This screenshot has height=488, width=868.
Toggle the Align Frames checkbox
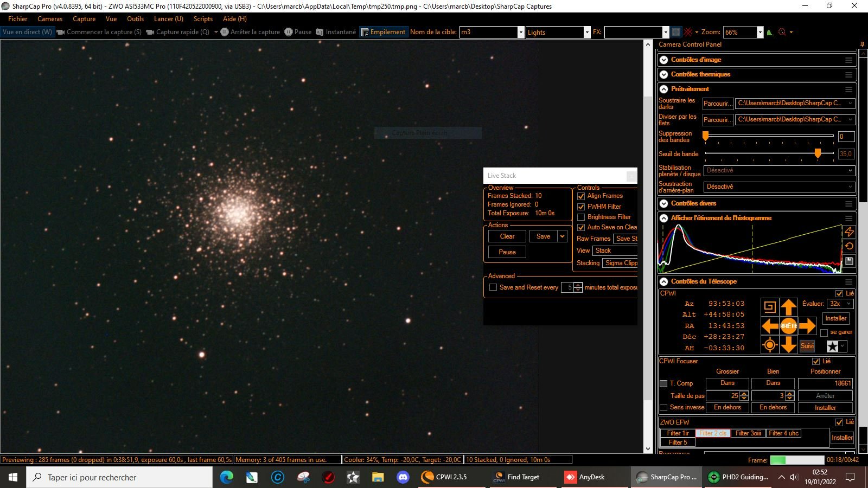point(581,196)
